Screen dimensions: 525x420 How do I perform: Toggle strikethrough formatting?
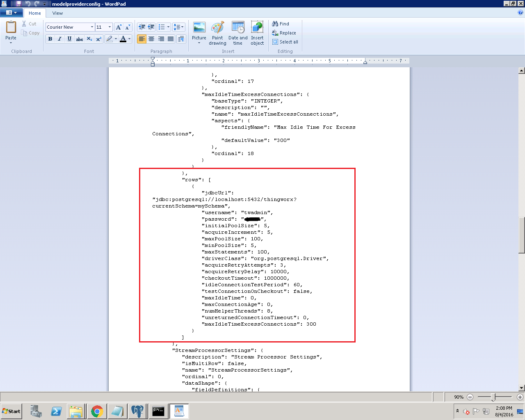[79, 39]
